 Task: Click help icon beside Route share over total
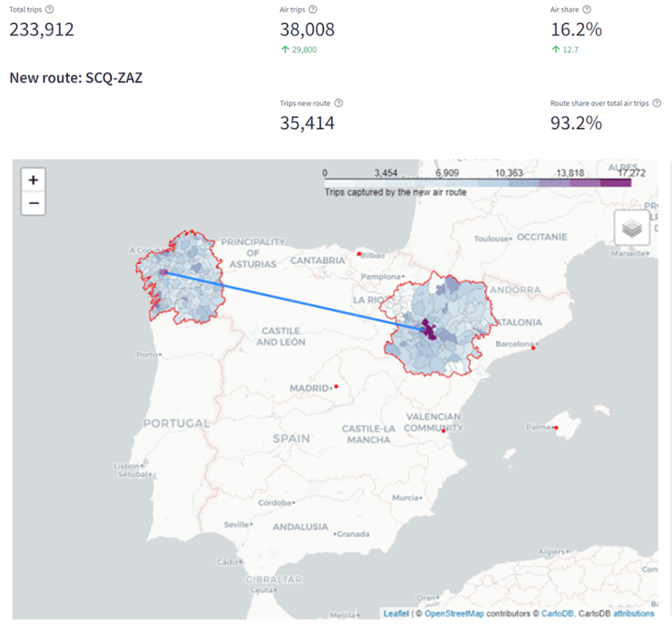pos(657,103)
